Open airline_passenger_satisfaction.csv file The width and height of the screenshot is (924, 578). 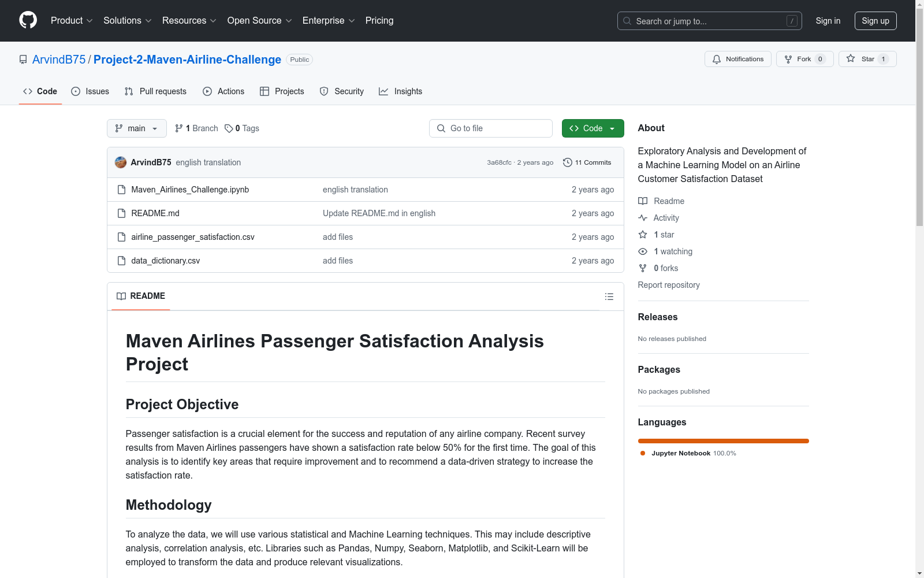pyautogui.click(x=193, y=237)
